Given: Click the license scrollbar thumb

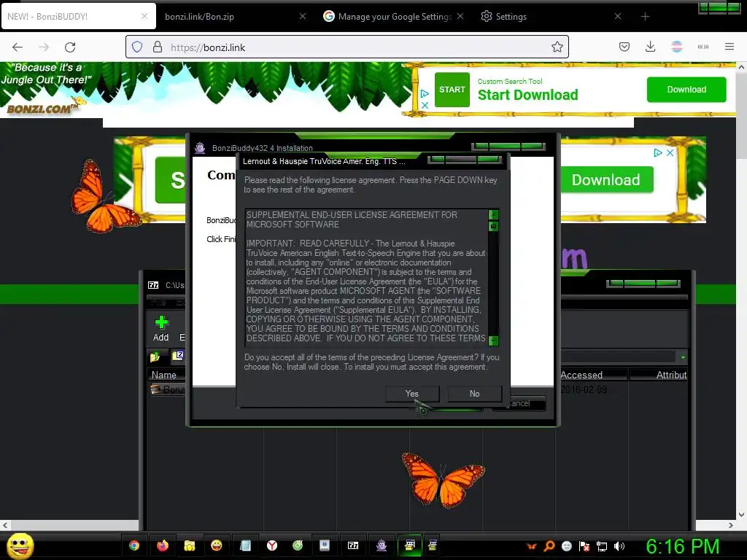Looking at the screenshot, I should [494, 226].
